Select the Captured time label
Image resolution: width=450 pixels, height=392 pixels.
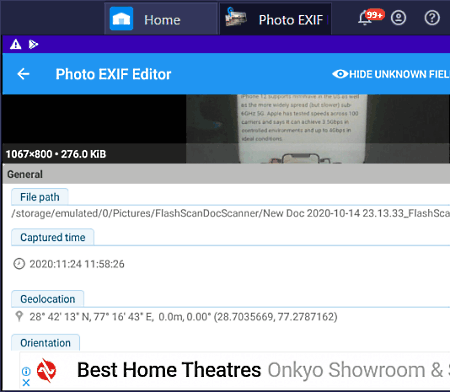tap(53, 237)
